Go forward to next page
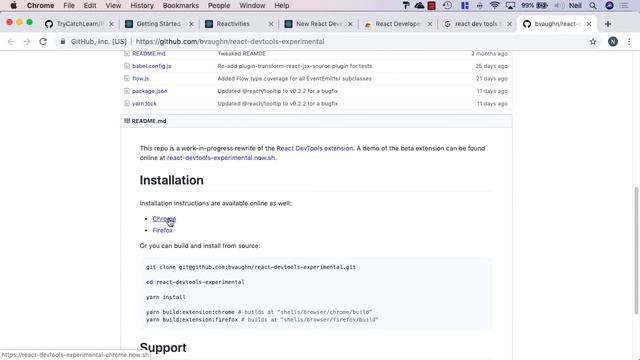Viewport: 640px width, 360px height. click(x=27, y=42)
